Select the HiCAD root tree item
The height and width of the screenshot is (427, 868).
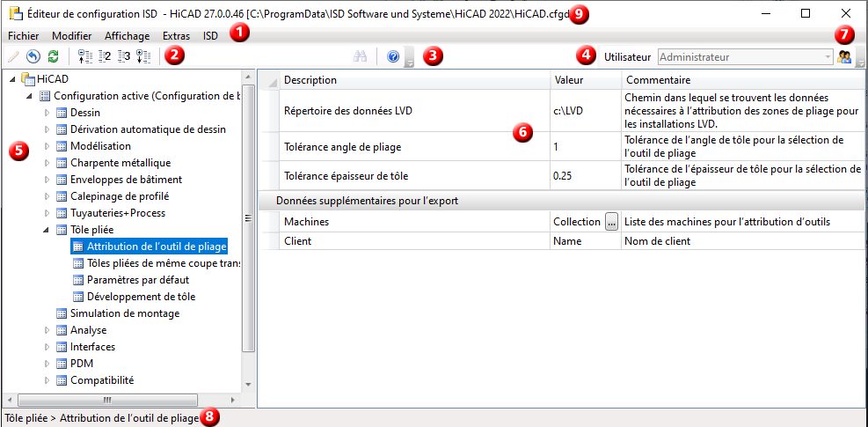point(44,79)
